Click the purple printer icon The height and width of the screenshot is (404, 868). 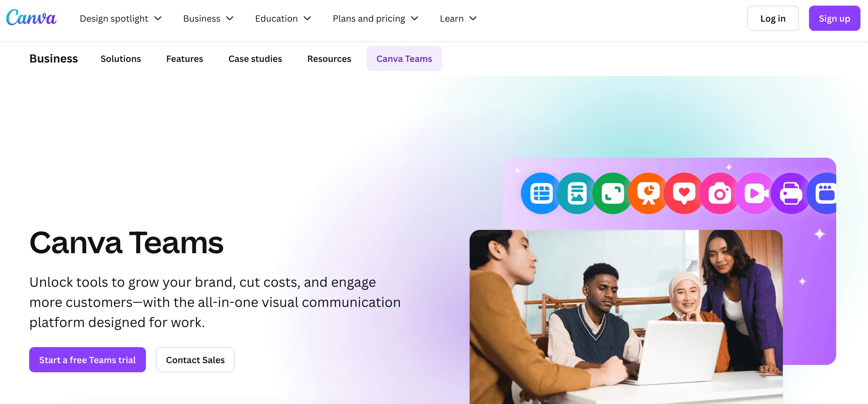point(791,193)
